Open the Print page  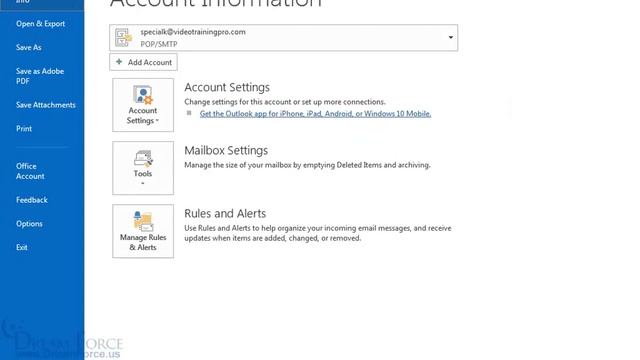[24, 129]
